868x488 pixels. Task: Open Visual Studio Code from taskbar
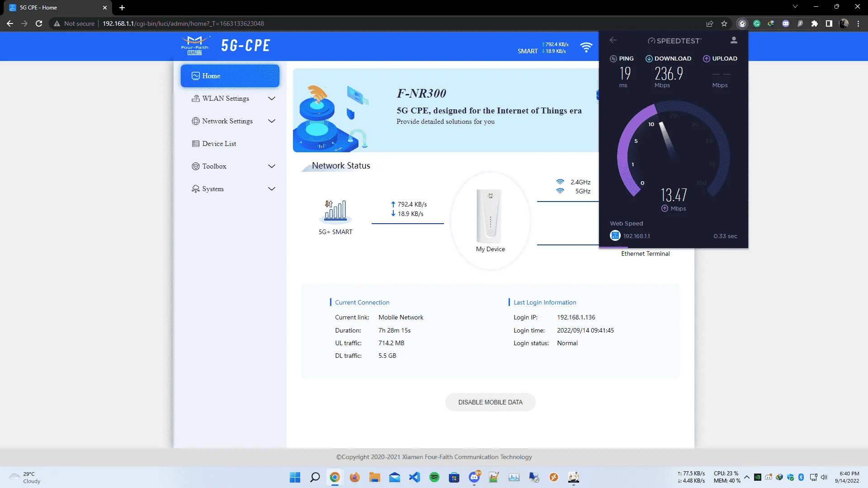[414, 477]
